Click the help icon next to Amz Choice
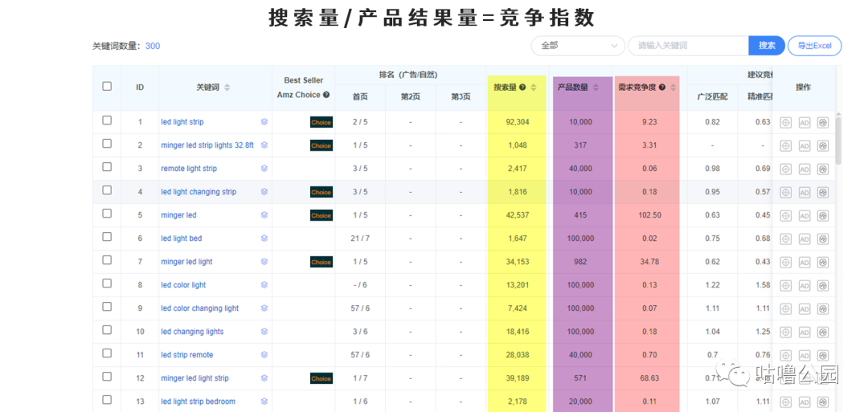This screenshot has height=412, width=868. (x=326, y=95)
